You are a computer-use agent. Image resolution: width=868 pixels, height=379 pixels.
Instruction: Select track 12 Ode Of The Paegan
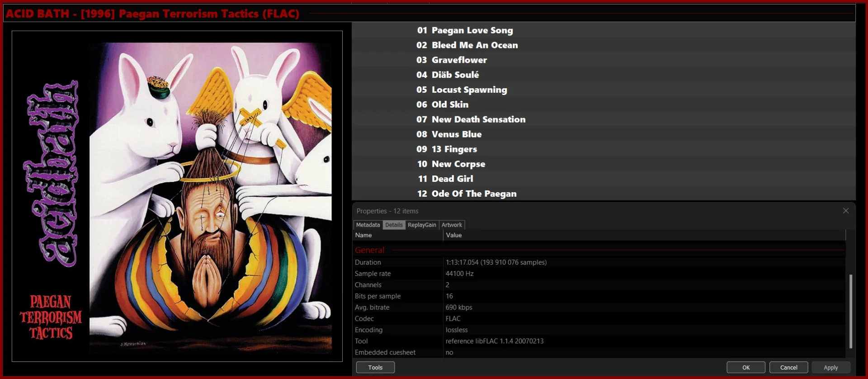click(604, 194)
